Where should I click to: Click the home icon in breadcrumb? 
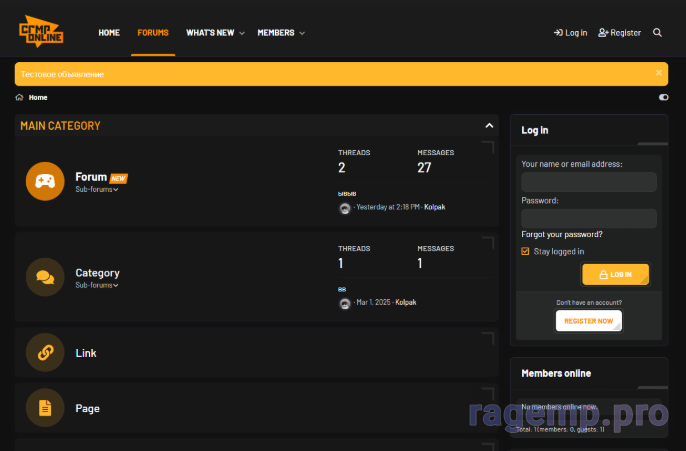tap(20, 97)
